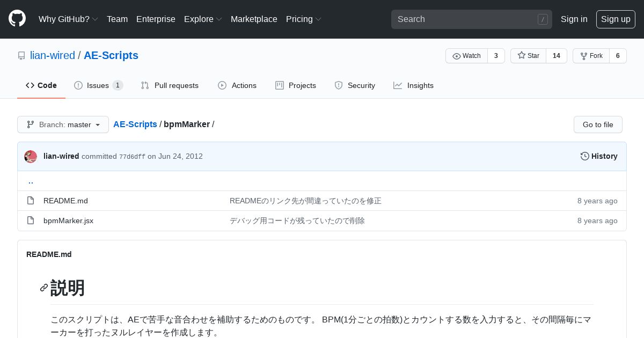
Task: Click the README heading anchor link icon
Action: click(x=44, y=288)
